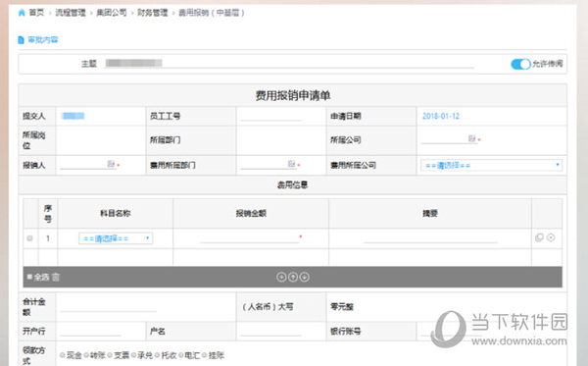This screenshot has height=366, width=588.
Task: Open the 所属公司 picker icon
Action: (x=471, y=138)
